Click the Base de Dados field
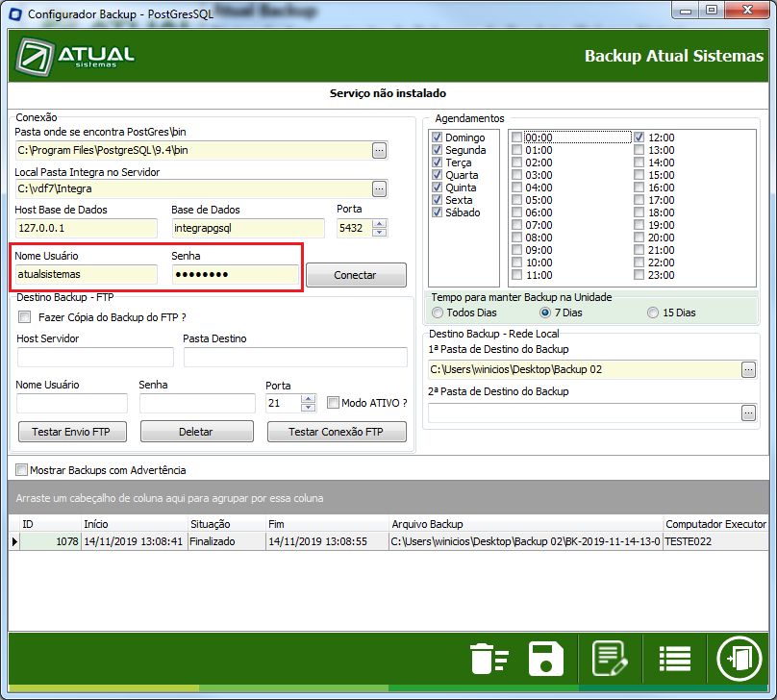This screenshot has width=777, height=700. [x=248, y=229]
